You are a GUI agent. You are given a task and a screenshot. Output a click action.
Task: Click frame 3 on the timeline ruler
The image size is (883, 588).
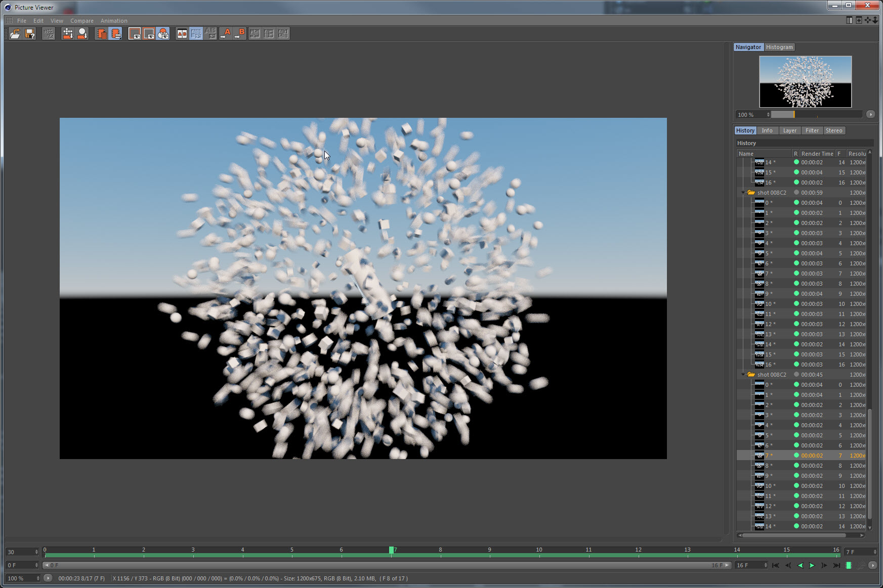(x=193, y=550)
